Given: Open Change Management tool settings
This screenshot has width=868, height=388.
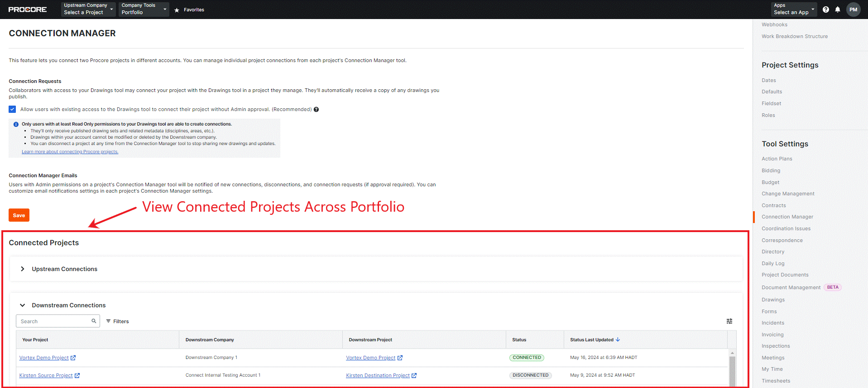Looking at the screenshot, I should [x=788, y=194].
